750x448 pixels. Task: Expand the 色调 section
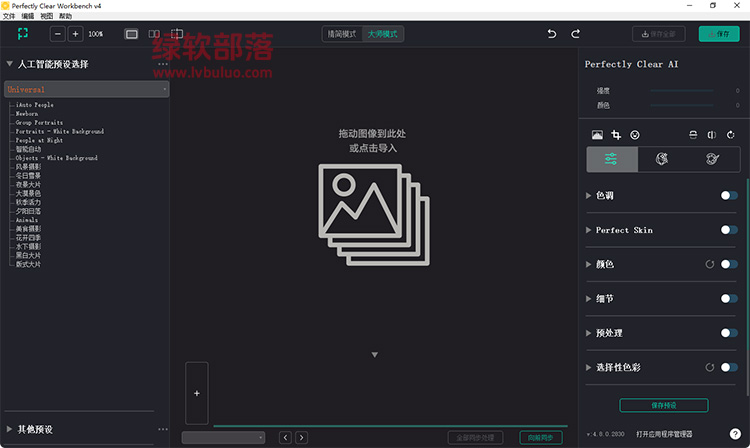pos(589,196)
